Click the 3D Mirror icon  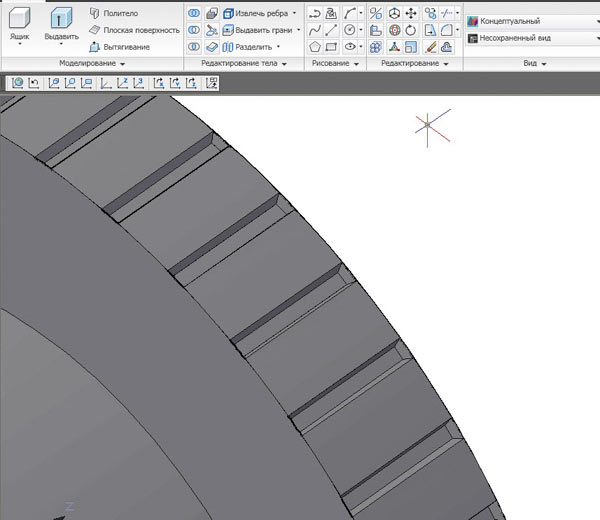[x=376, y=13]
